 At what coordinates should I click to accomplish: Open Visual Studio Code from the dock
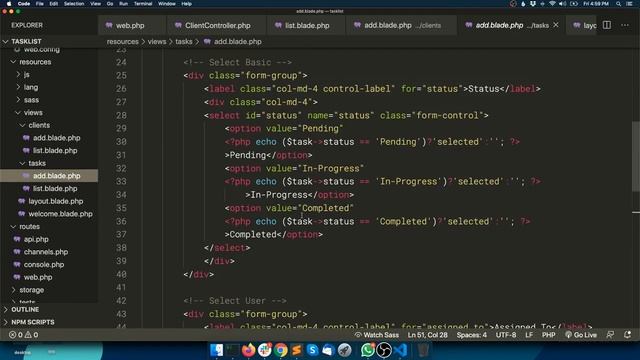point(400,350)
